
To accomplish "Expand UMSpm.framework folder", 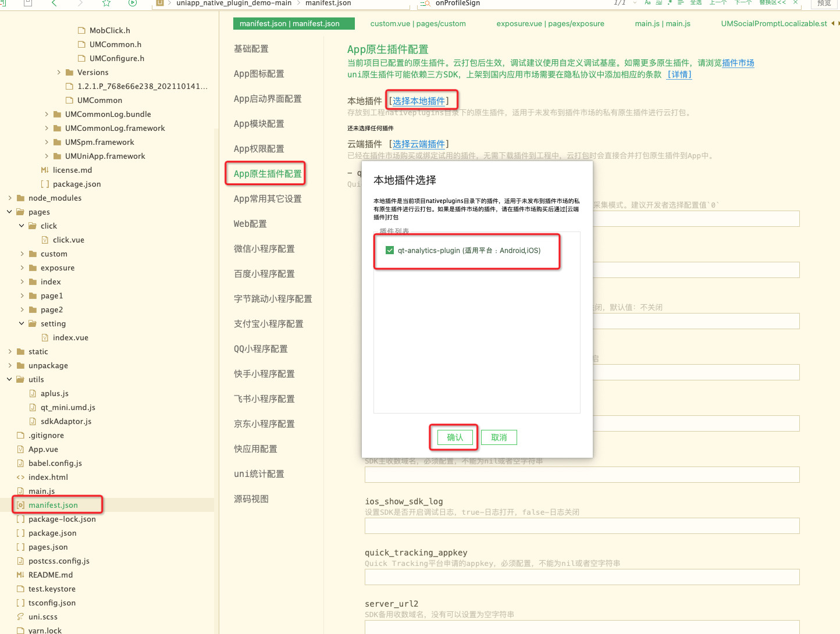I will [x=47, y=142].
